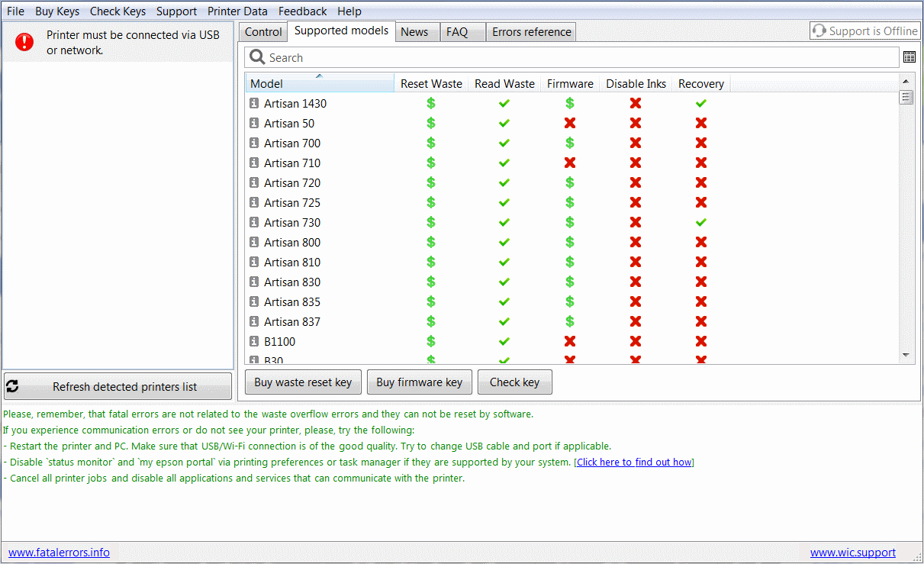Click the info icon for Artisan 810
This screenshot has width=924, height=564.
[x=254, y=263]
